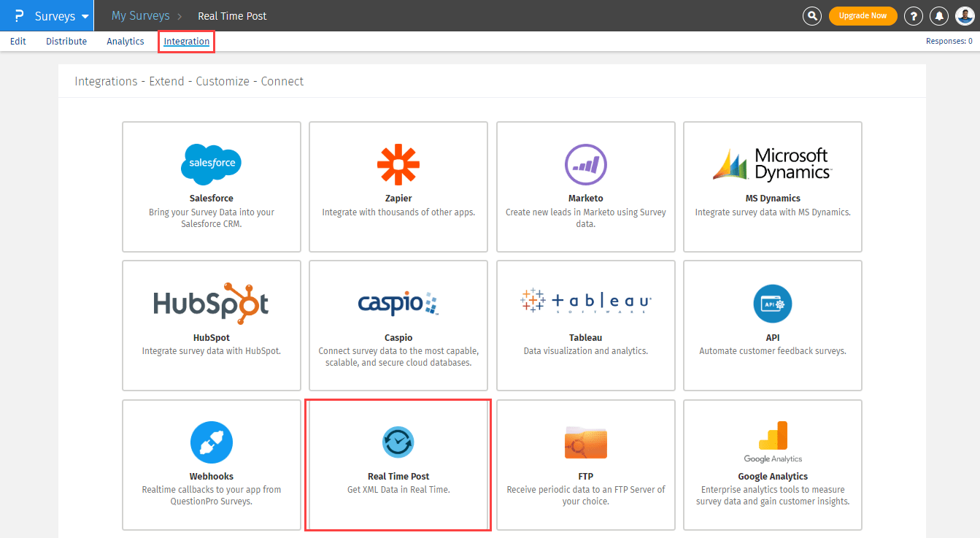The height and width of the screenshot is (538, 980).
Task: Open the help question mark icon
Action: point(913,15)
